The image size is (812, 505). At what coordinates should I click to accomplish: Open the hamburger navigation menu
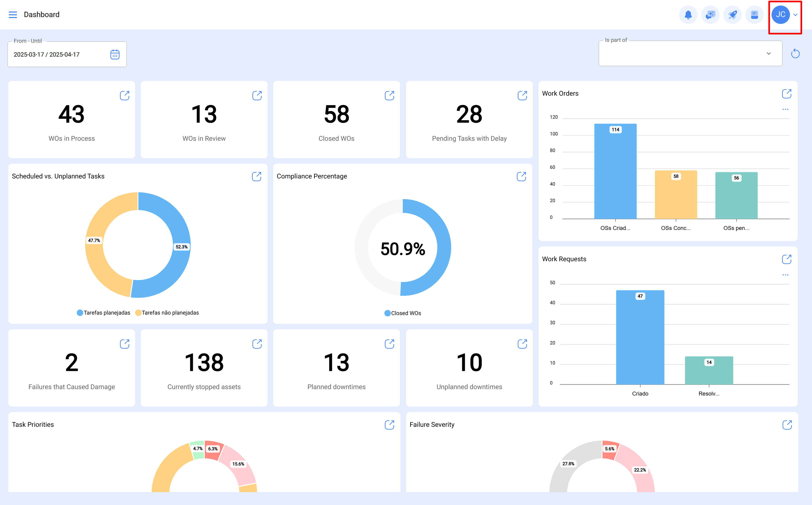pos(13,15)
